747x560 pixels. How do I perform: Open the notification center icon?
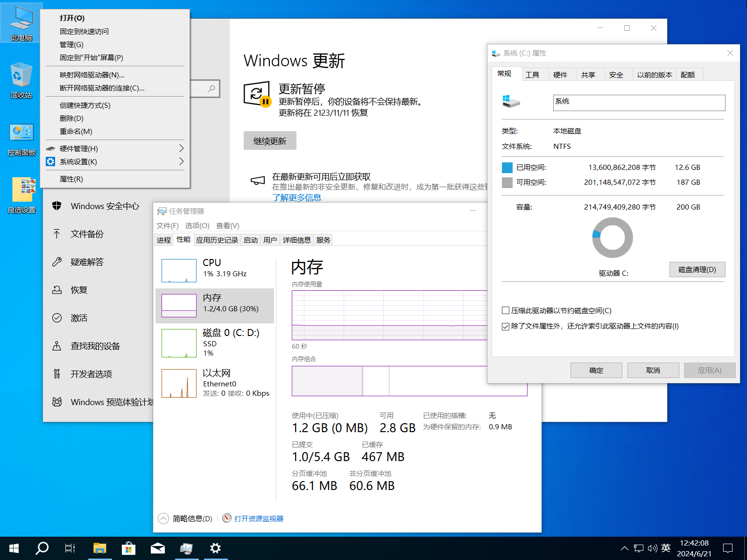click(728, 548)
